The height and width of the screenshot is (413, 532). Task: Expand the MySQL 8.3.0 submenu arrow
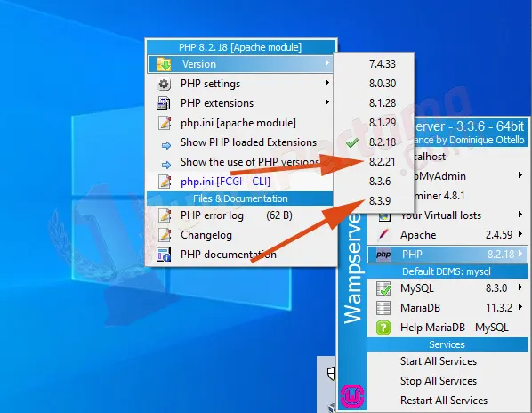pos(520,287)
